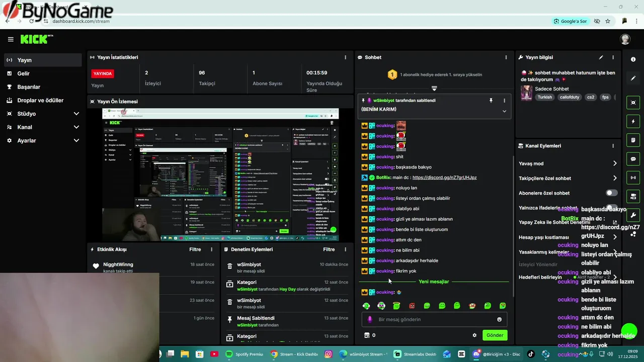This screenshot has height=362, width=644.
Task: Open Instagram from the taskbar
Action: tap(329, 354)
